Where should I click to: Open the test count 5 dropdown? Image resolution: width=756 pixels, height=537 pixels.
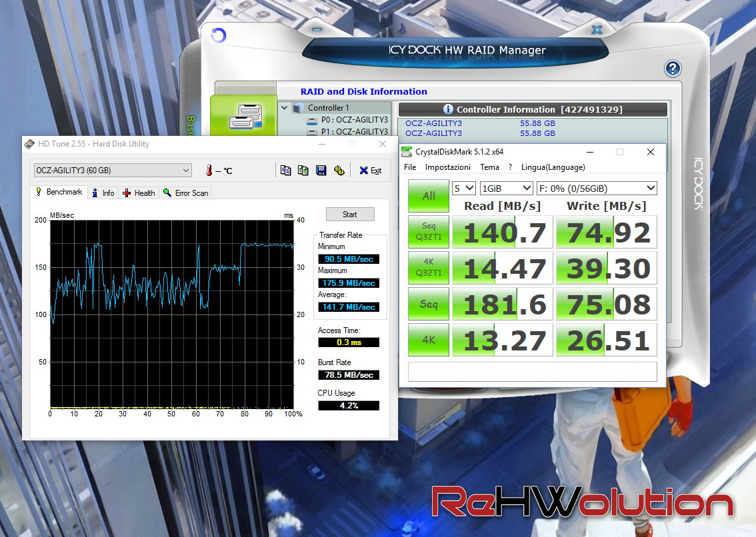tap(464, 189)
